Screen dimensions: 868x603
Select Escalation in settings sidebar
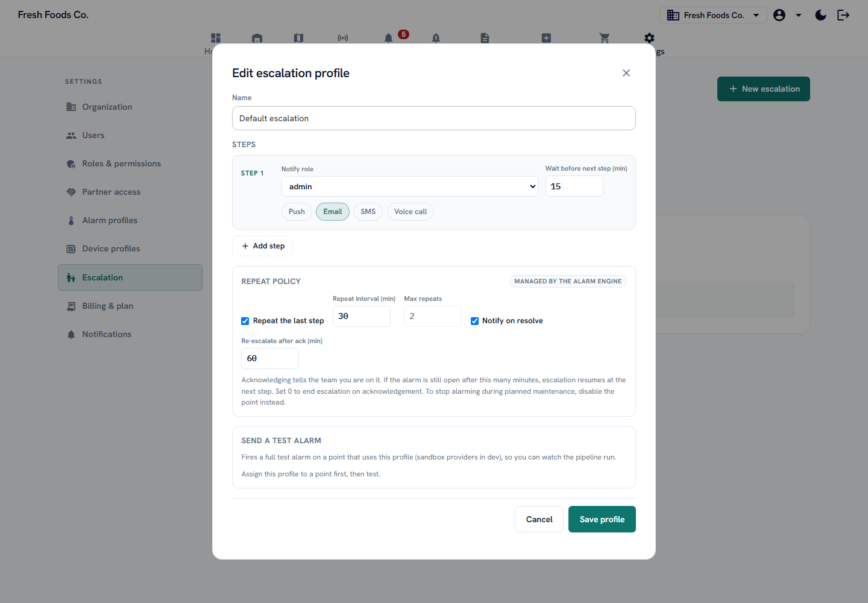(x=130, y=277)
